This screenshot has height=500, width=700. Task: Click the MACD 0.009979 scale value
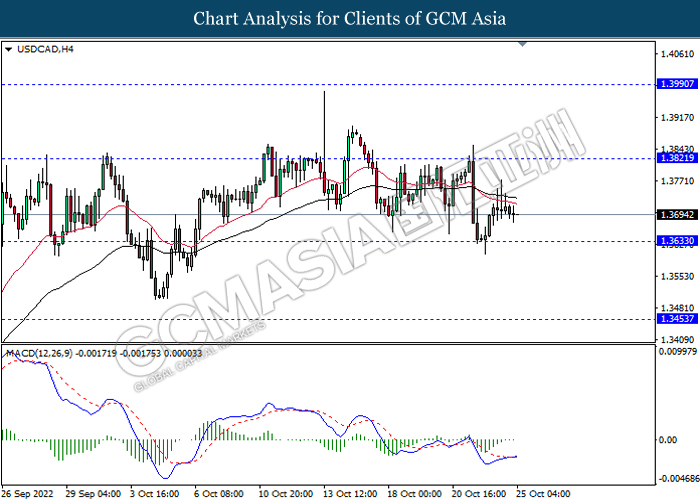coord(678,352)
